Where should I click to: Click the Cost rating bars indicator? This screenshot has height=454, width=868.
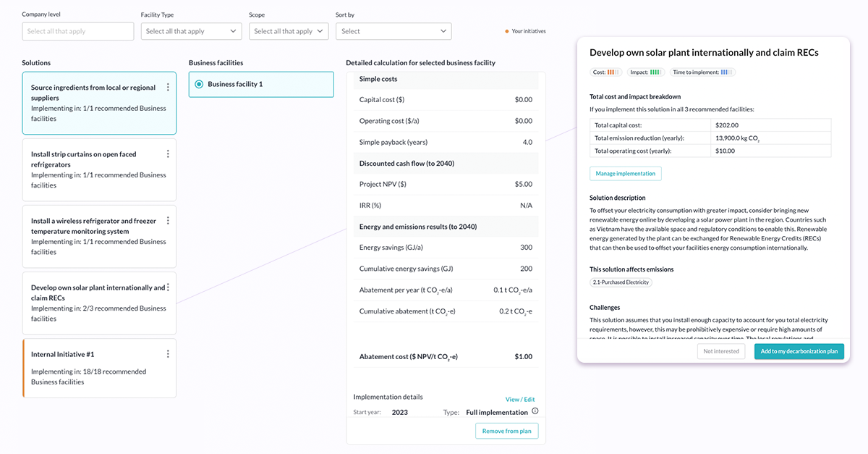[x=614, y=72]
